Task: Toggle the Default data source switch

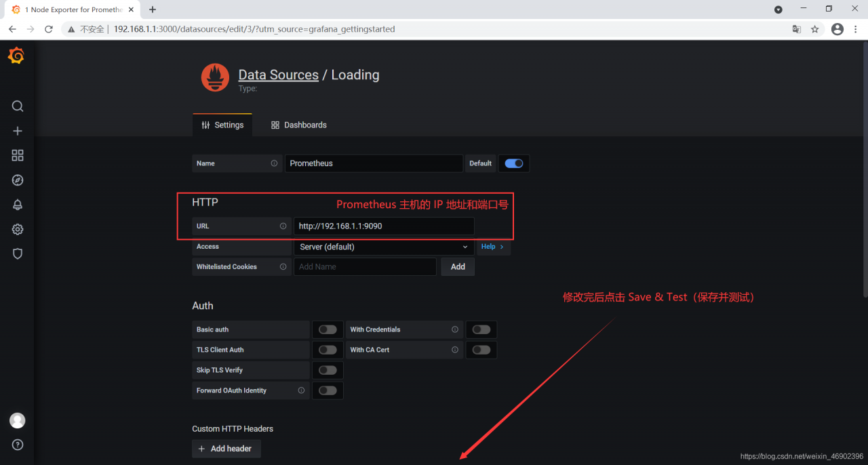Action: [x=514, y=163]
